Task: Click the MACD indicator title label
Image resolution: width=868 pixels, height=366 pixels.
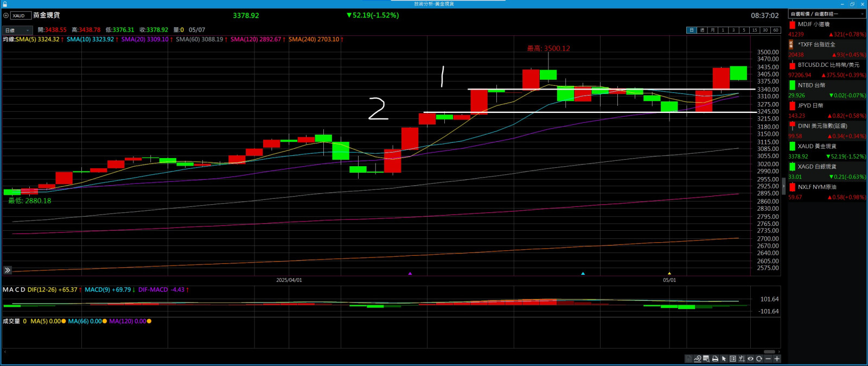Action: pyautogui.click(x=14, y=290)
